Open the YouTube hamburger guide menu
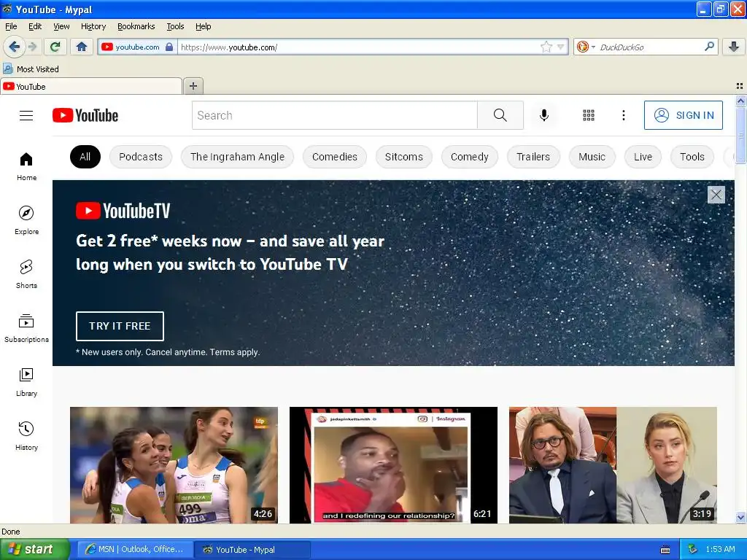This screenshot has width=747, height=560. [26, 116]
